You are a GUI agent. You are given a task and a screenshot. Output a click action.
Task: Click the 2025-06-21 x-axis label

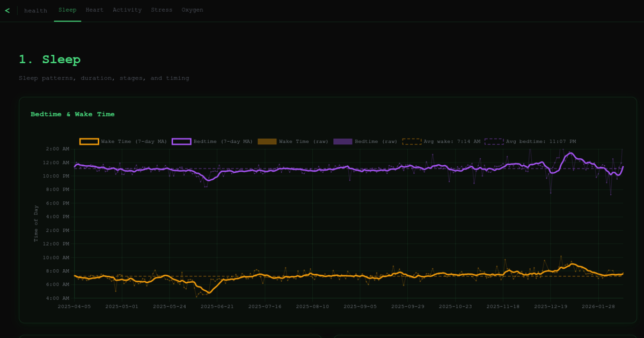click(217, 306)
